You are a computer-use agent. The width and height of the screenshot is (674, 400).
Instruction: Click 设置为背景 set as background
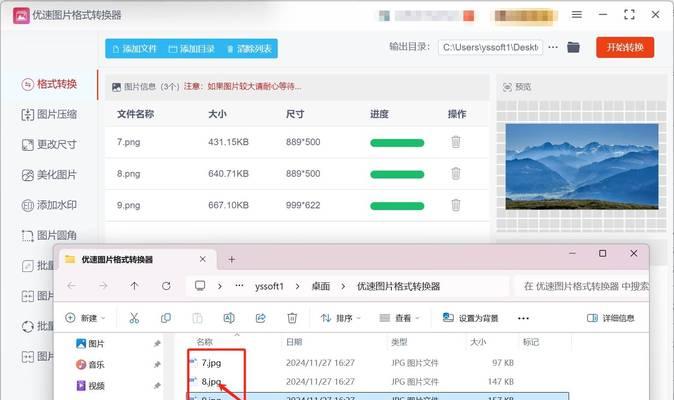tap(470, 318)
